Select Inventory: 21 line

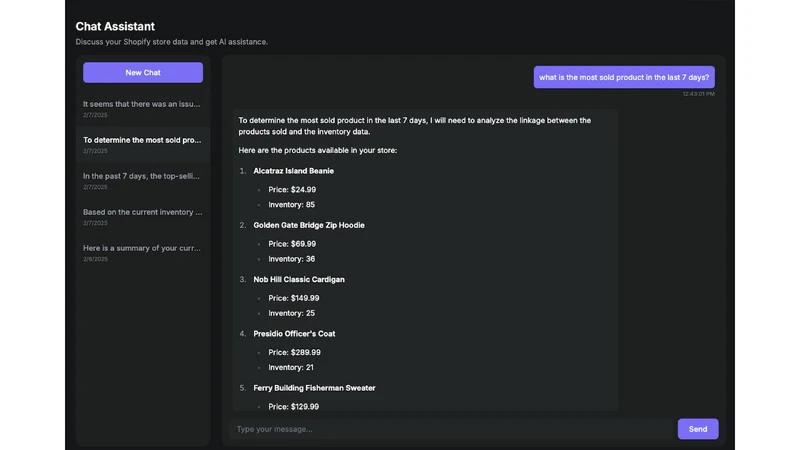[291, 367]
